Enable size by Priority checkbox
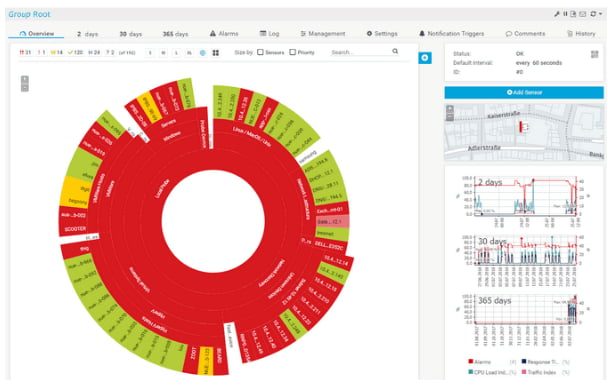This screenshot has height=387, width=608. 293,52
